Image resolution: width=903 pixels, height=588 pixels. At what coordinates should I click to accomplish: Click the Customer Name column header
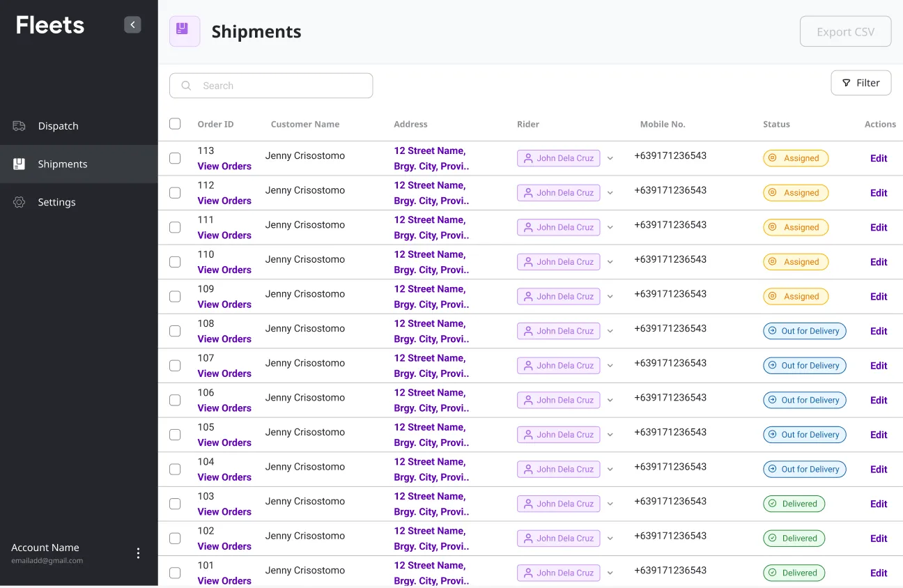[x=305, y=124]
